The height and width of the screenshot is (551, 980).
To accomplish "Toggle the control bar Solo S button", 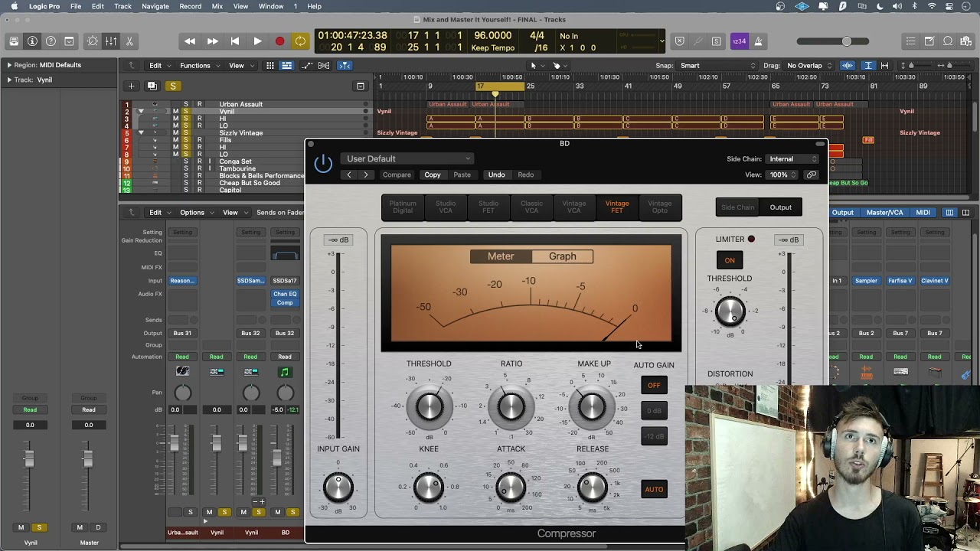I will (717, 41).
